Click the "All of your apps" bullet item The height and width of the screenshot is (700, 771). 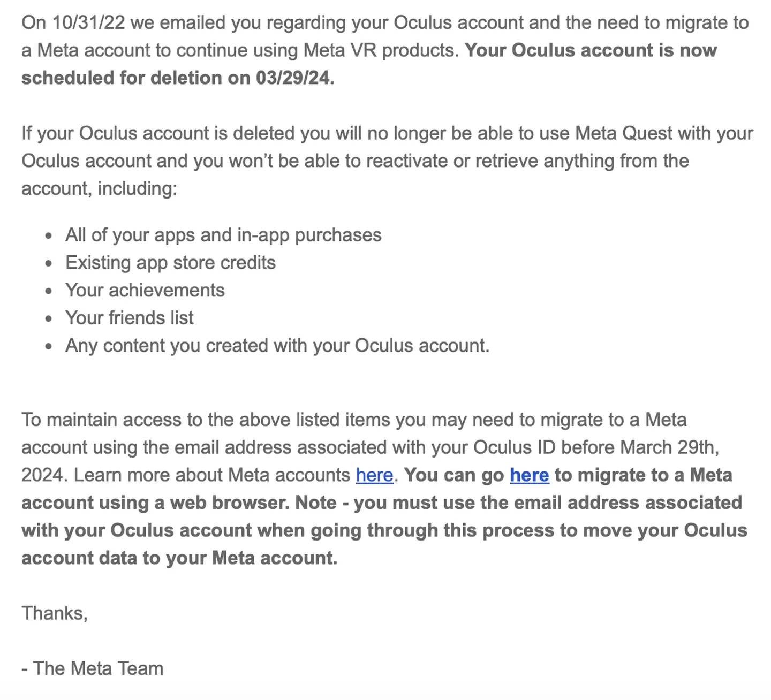point(223,235)
